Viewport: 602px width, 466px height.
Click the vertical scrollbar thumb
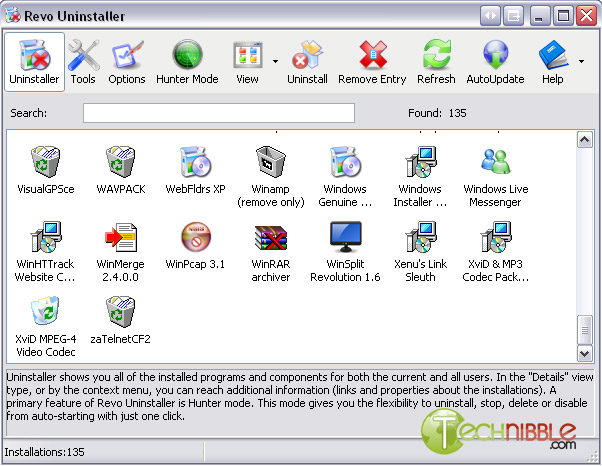pyautogui.click(x=585, y=330)
